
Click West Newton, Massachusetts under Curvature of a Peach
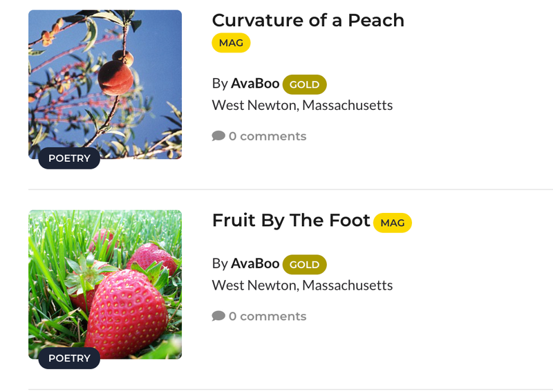point(302,106)
